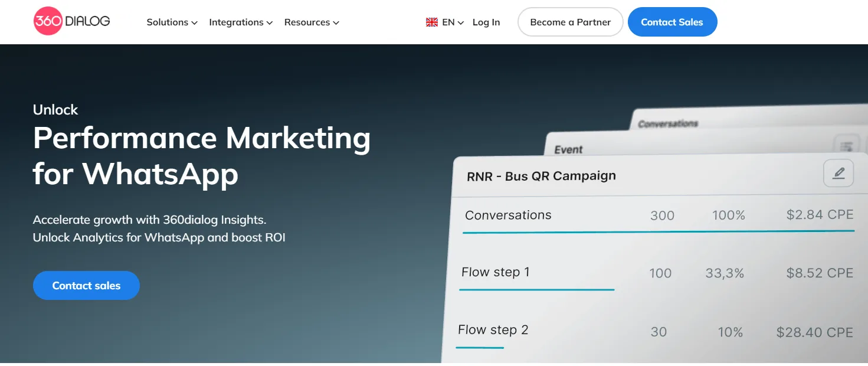Click the Become a Partner button

point(570,21)
